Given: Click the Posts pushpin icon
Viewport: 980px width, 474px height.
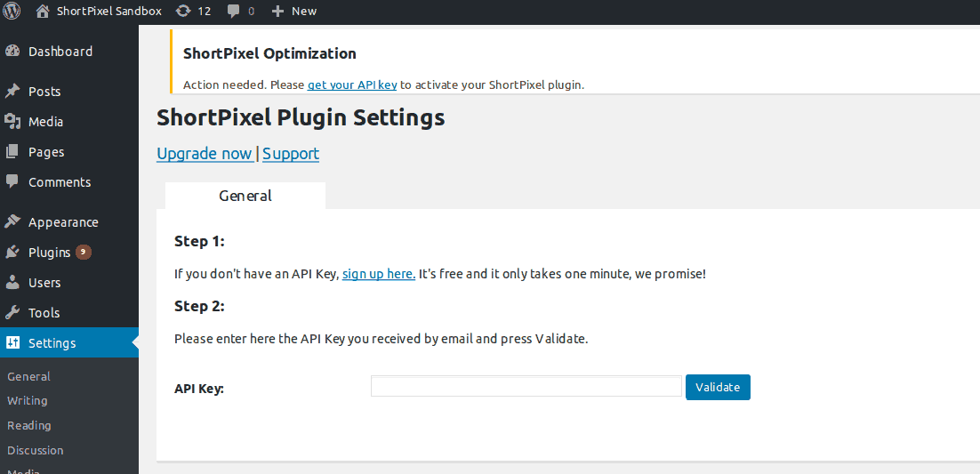Looking at the screenshot, I should [12, 92].
